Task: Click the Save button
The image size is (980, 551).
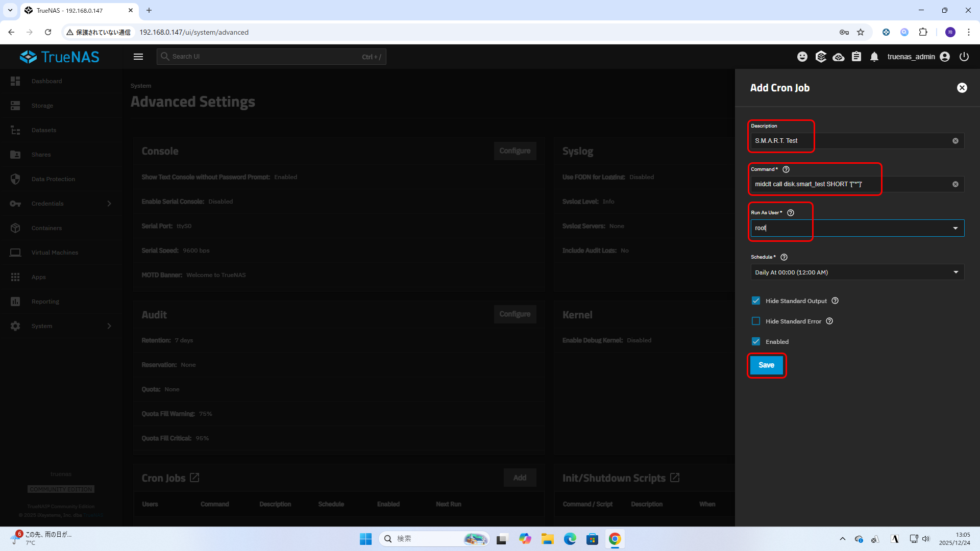Action: click(x=766, y=365)
